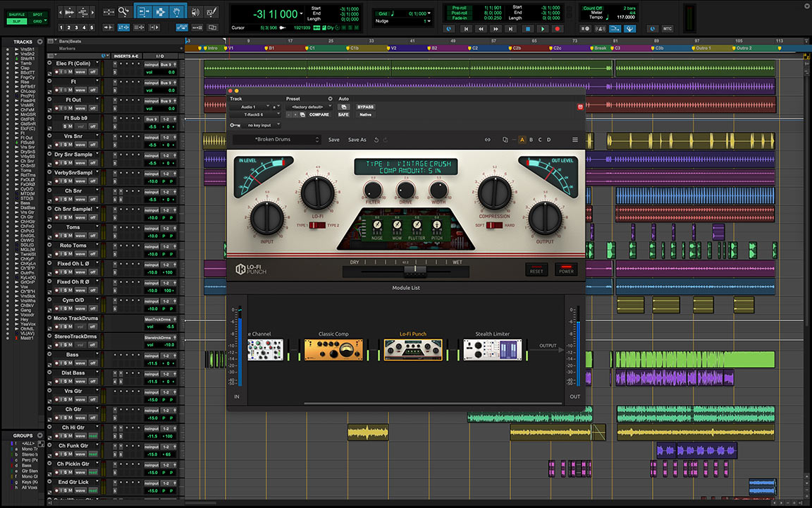The image size is (812, 508).
Task: Select the Zoomer tool in the toolbar
Action: [123, 11]
